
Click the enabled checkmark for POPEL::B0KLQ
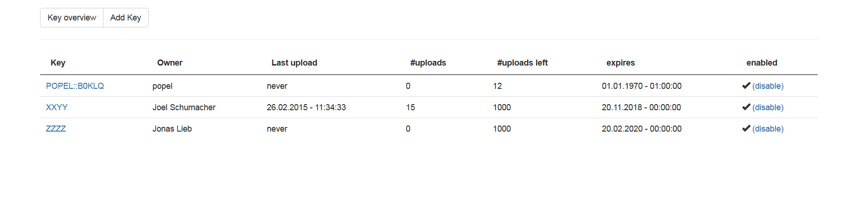746,86
